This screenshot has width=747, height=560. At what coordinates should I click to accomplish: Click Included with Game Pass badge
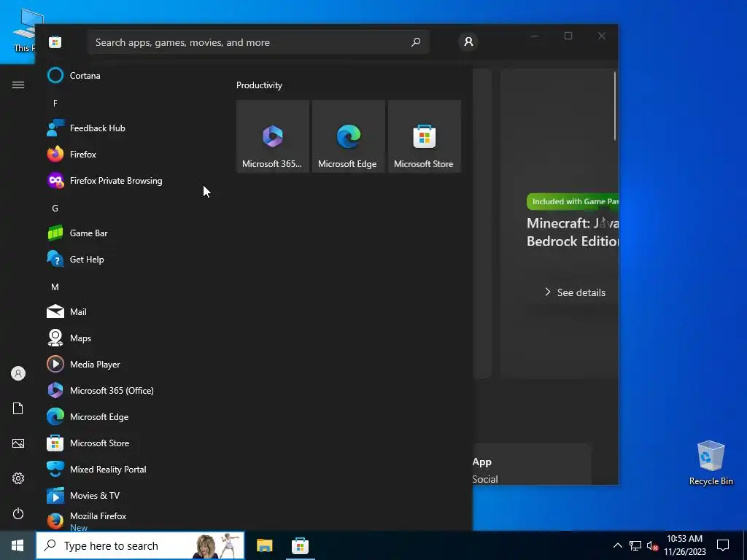[x=573, y=201]
